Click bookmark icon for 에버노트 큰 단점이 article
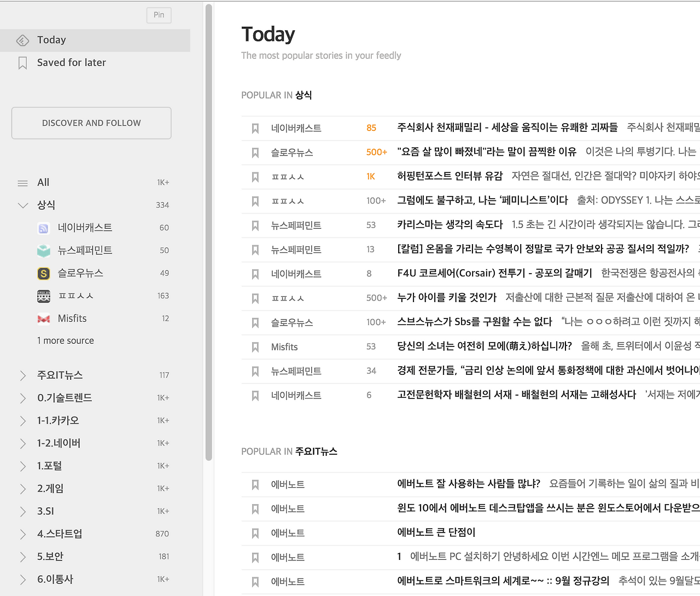Viewport: 700px width, 596px height. click(x=255, y=533)
